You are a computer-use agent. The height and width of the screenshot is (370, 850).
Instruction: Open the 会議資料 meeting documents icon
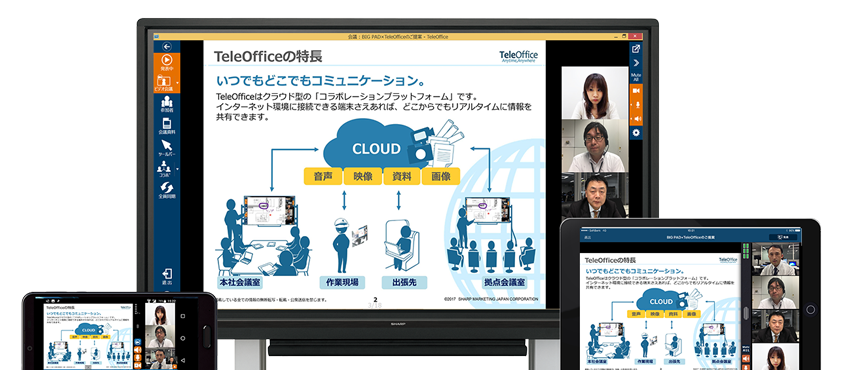[167, 126]
